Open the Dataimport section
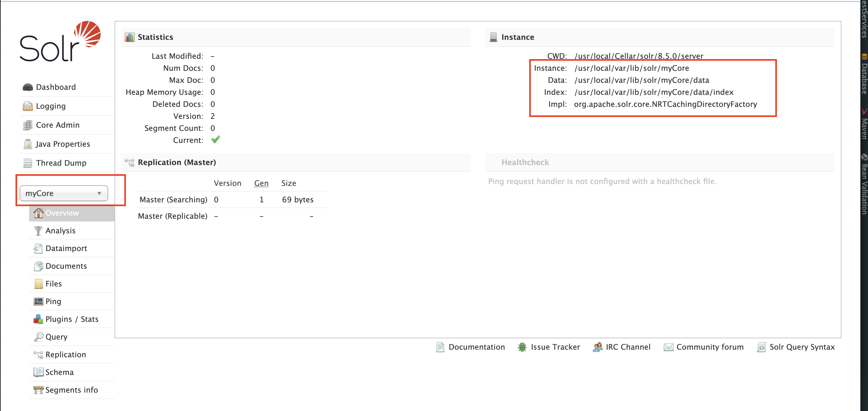This screenshot has height=411, width=868. tap(66, 248)
